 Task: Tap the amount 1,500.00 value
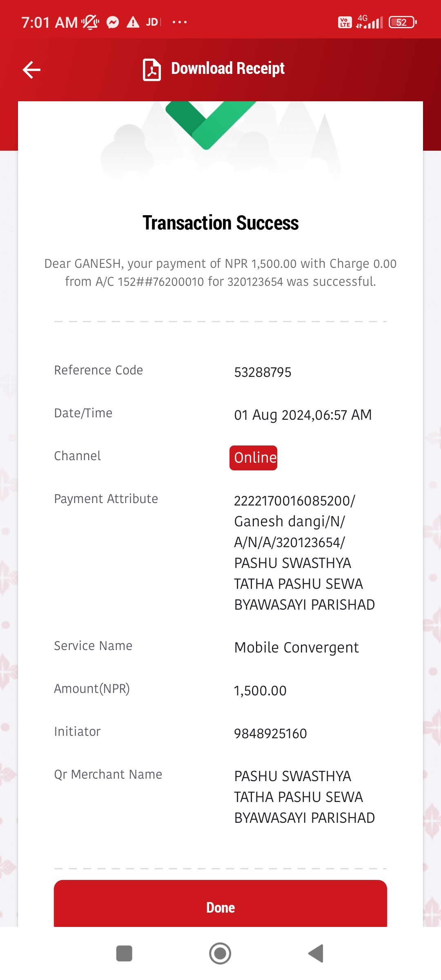260,691
